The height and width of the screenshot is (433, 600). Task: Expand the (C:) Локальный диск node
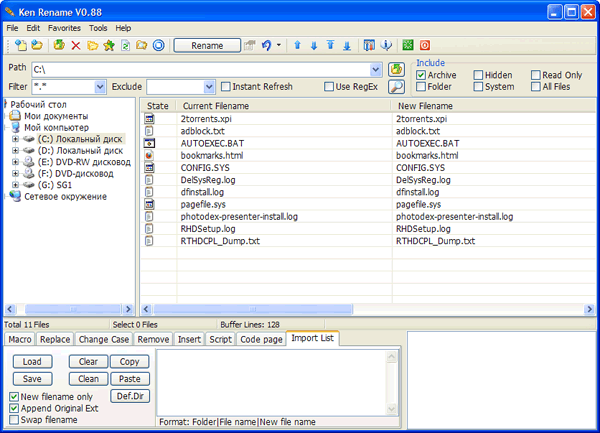pos(15,139)
